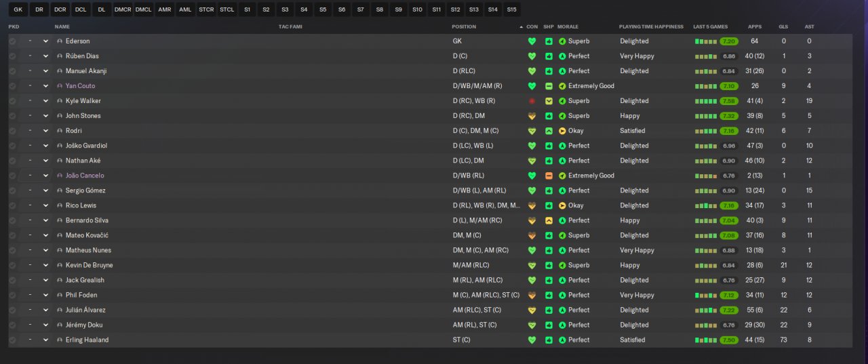Click Kyle Walker's red condition icon

click(x=532, y=101)
